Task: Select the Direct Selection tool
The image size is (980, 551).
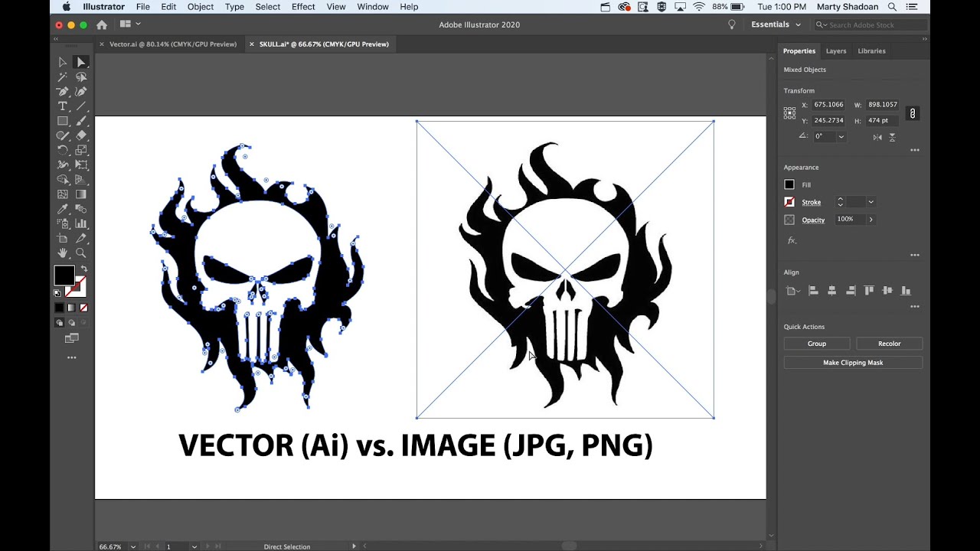Action: pos(81,62)
